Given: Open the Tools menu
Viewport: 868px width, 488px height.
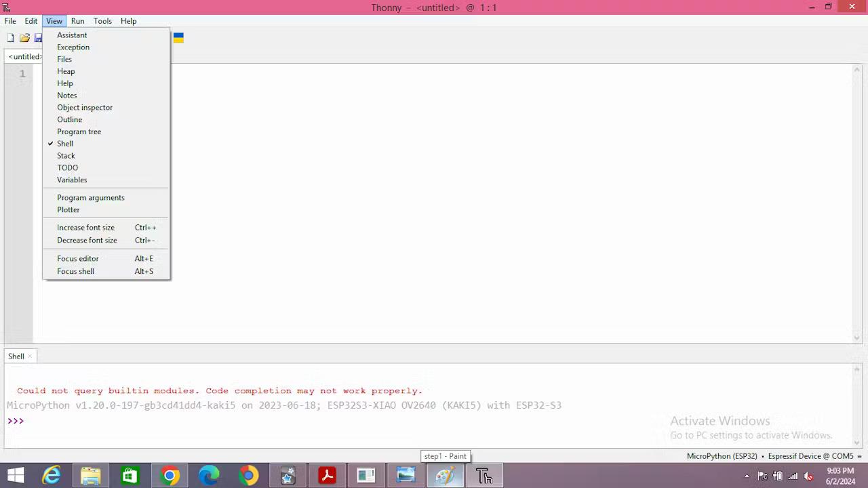Looking at the screenshot, I should [102, 21].
